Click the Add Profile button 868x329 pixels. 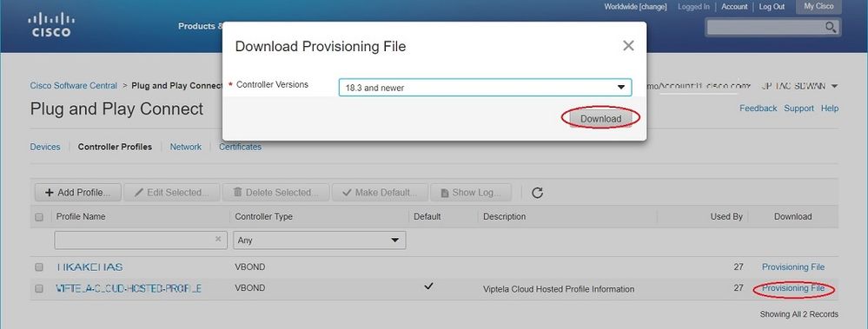pyautogui.click(x=78, y=193)
